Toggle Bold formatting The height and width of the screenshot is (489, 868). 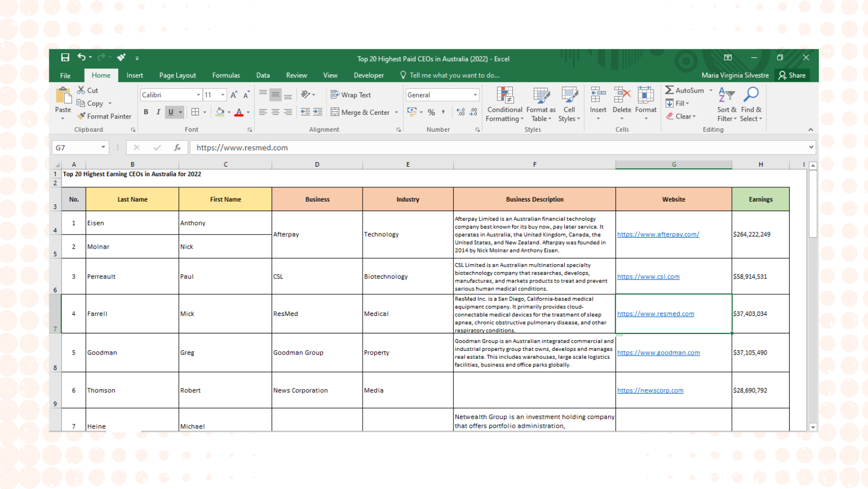click(146, 112)
